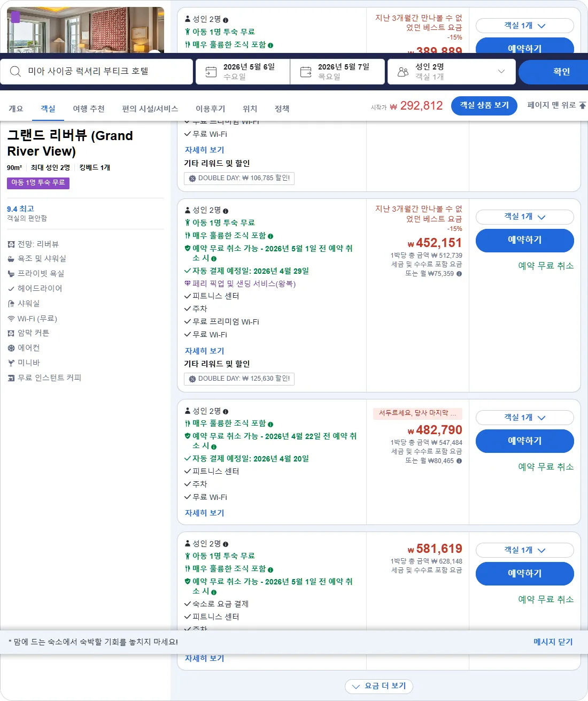This screenshot has width=588, height=701.
Task: Click the search magnifier icon in hotel field
Action: click(16, 71)
